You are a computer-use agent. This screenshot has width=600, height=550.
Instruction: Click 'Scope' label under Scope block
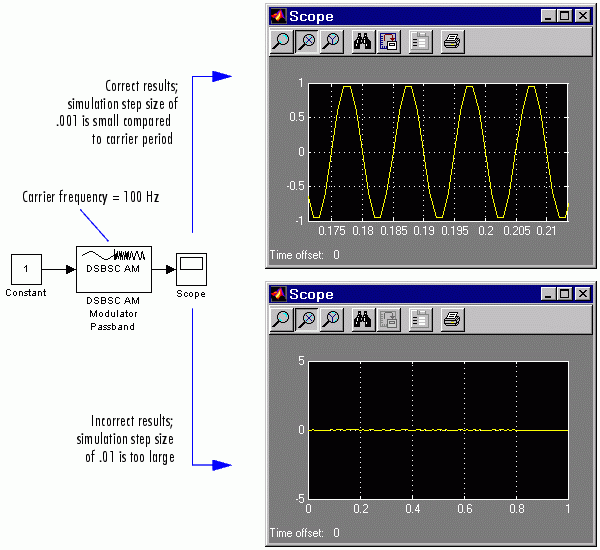coord(191,294)
